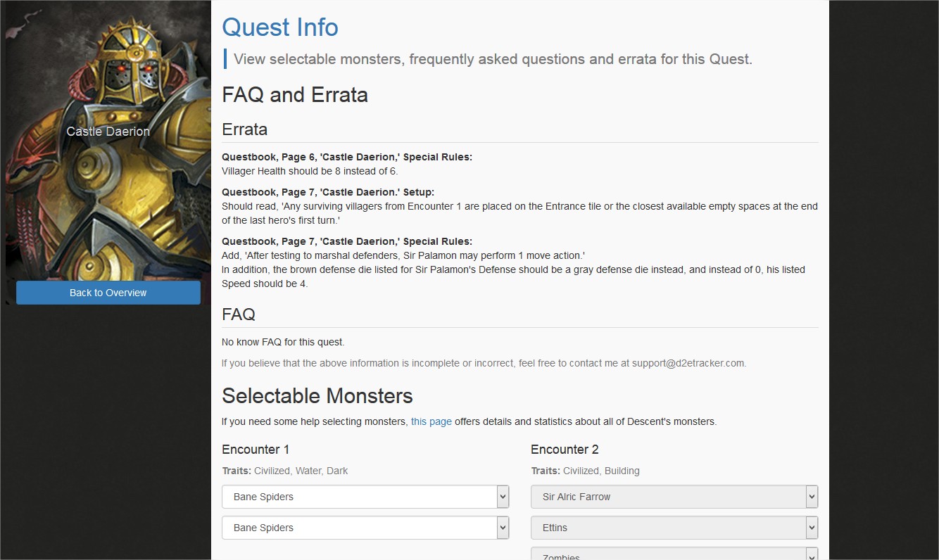The image size is (939, 560).
Task: Click the arrow on the second Bane Spiders selector
Action: [503, 527]
